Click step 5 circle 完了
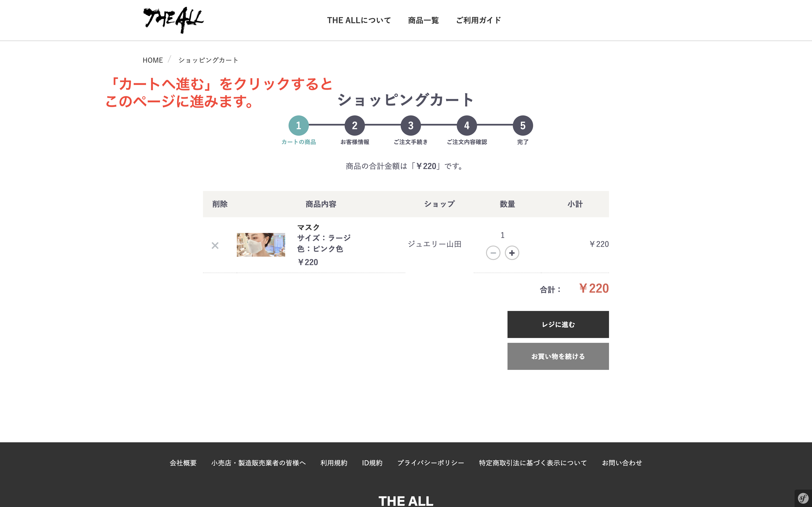The height and width of the screenshot is (507, 812). [x=522, y=125]
